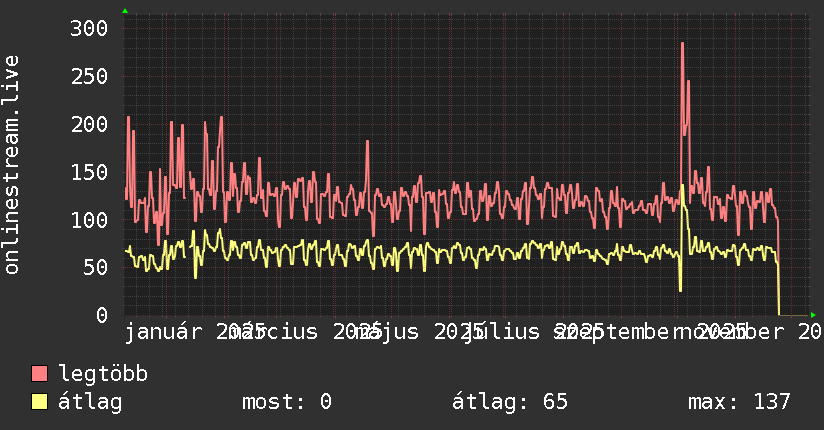Click the 'legtöbb' legend label
Screen dimensions: 824x430
pyautogui.click(x=103, y=374)
